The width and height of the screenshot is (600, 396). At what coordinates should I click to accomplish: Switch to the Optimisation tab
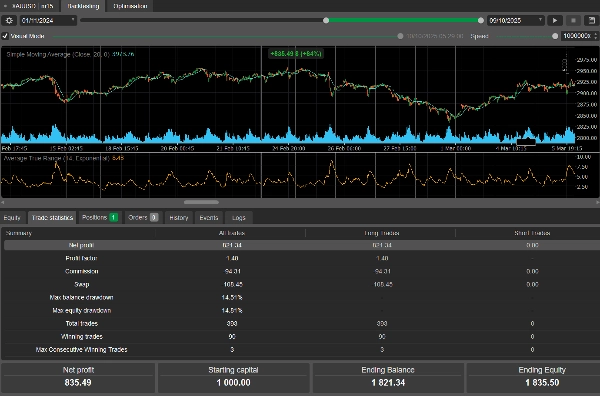(130, 6)
